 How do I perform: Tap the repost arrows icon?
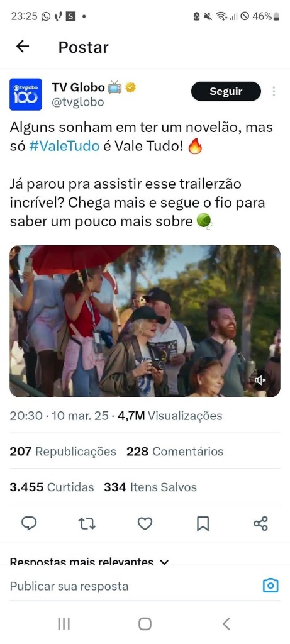tap(87, 523)
